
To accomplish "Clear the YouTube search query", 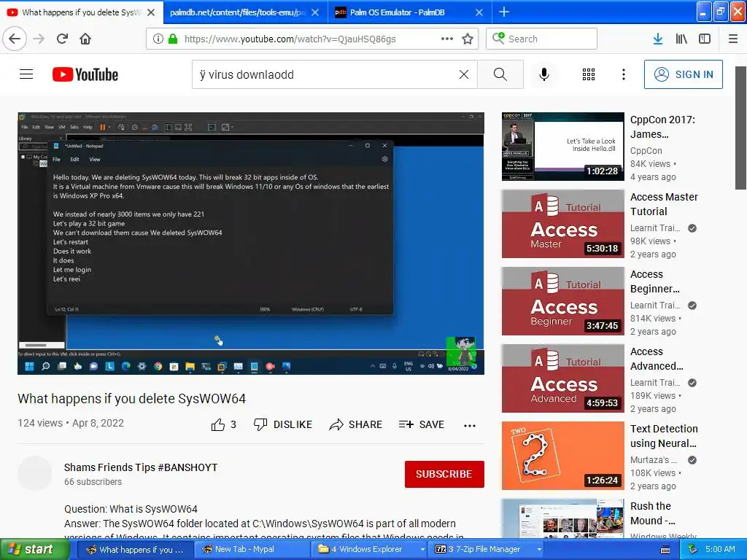I will [x=463, y=74].
